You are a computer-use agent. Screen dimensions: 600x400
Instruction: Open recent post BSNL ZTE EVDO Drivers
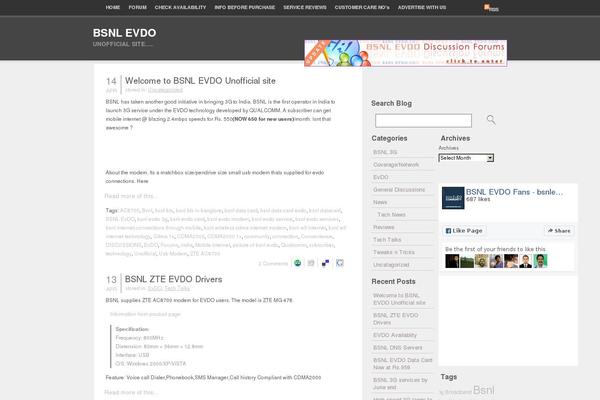click(x=396, y=319)
